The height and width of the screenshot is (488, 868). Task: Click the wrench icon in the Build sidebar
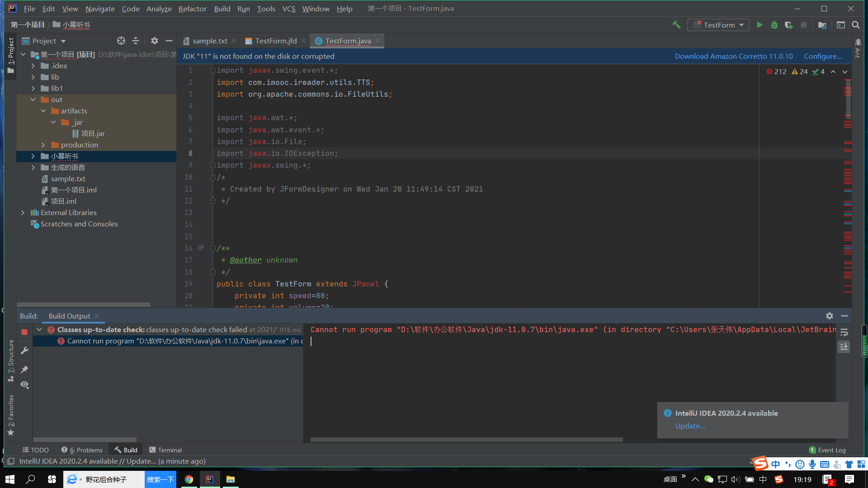pos(24,351)
